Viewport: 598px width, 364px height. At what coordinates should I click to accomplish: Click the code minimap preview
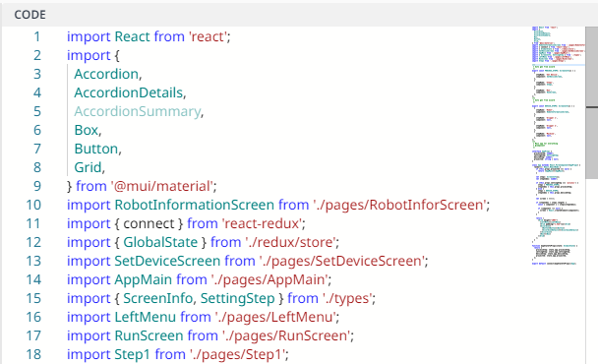(x=559, y=145)
